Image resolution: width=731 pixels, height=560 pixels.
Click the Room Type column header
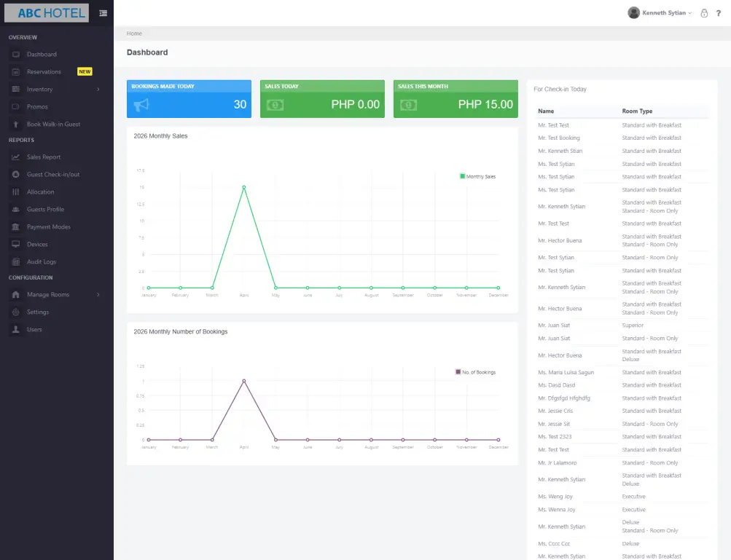pyautogui.click(x=637, y=111)
